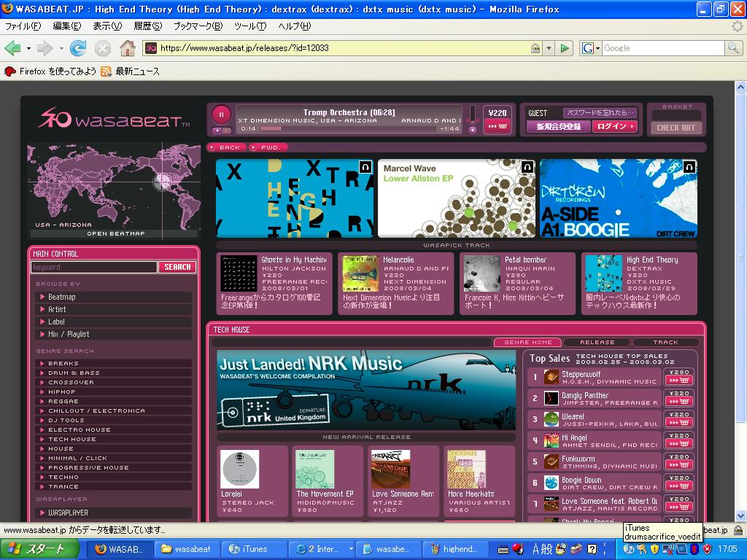Select the TECHNO genre
The height and width of the screenshot is (560, 747).
pyautogui.click(x=114, y=477)
